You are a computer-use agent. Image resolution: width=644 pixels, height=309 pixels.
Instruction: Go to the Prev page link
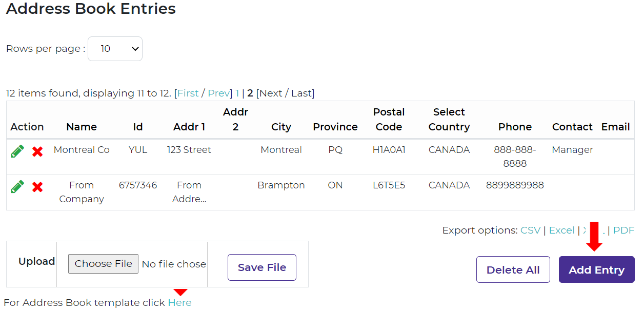click(x=218, y=93)
